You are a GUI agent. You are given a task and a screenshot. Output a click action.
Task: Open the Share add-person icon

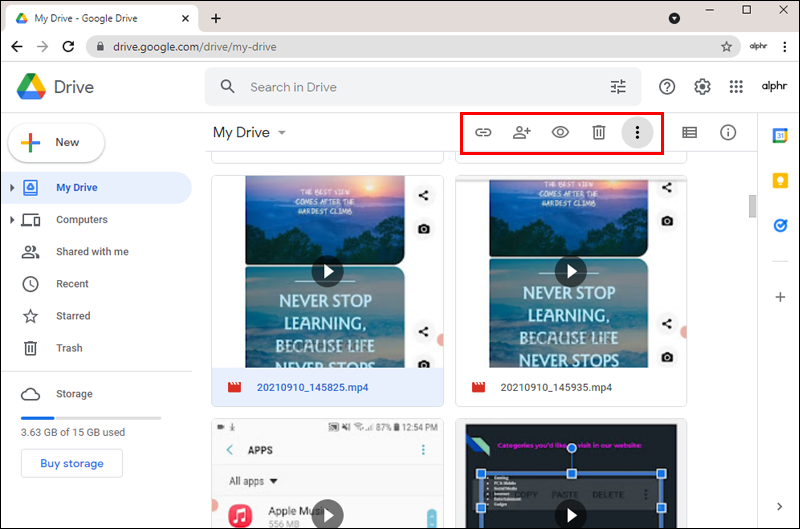pos(521,133)
